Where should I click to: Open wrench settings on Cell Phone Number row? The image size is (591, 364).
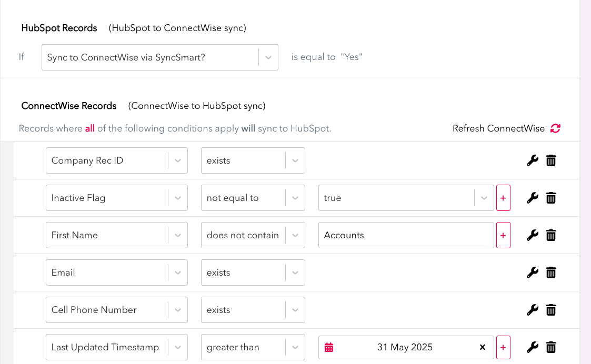pos(533,310)
